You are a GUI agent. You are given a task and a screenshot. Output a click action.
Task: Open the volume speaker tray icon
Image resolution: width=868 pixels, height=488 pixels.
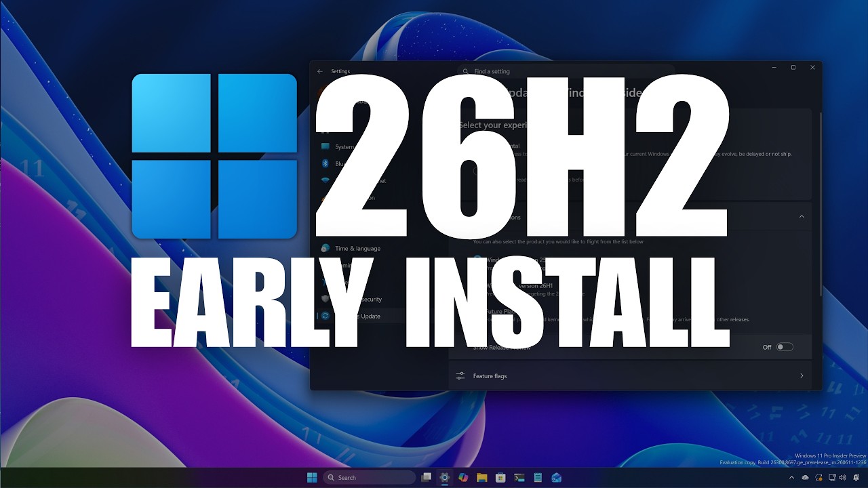[x=842, y=477]
